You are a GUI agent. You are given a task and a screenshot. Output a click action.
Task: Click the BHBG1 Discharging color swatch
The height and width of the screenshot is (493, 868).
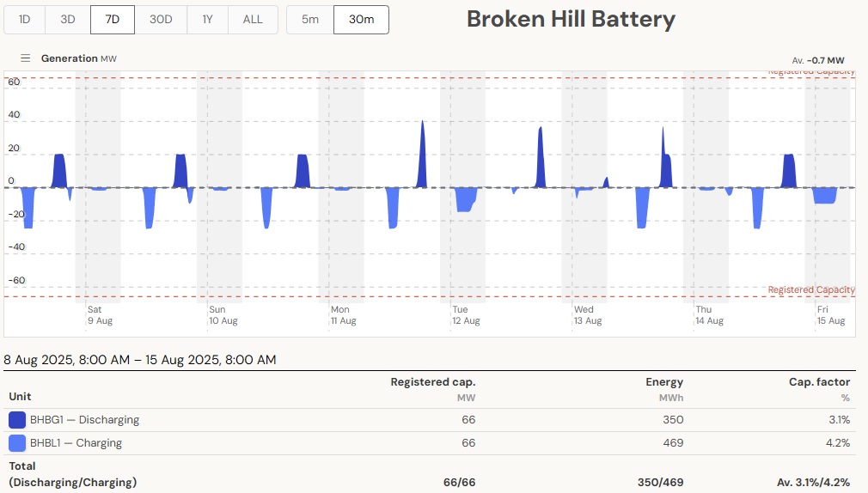(x=17, y=420)
